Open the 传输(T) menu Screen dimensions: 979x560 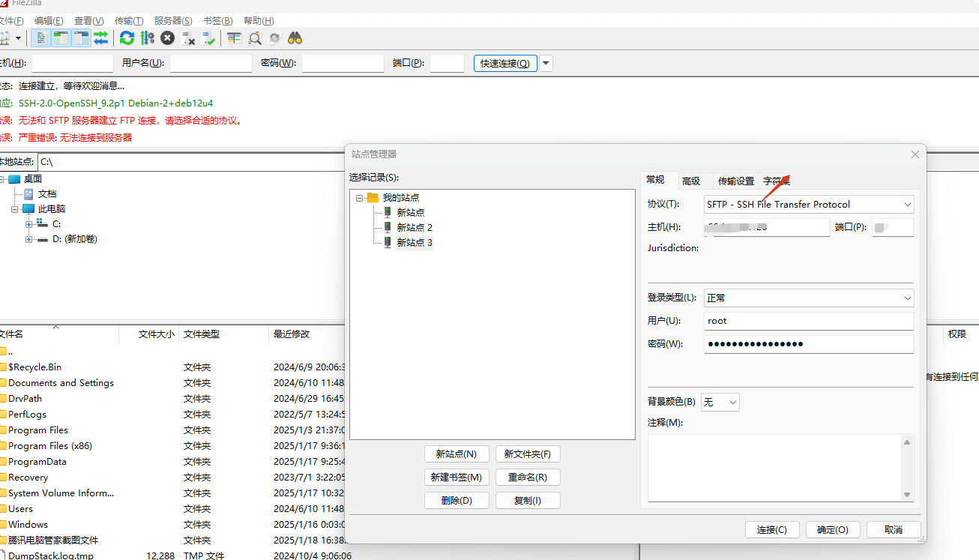tap(129, 20)
